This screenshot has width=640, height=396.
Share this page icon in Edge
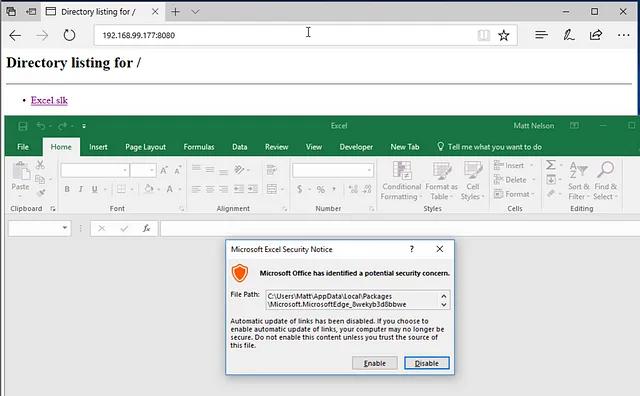(x=596, y=35)
